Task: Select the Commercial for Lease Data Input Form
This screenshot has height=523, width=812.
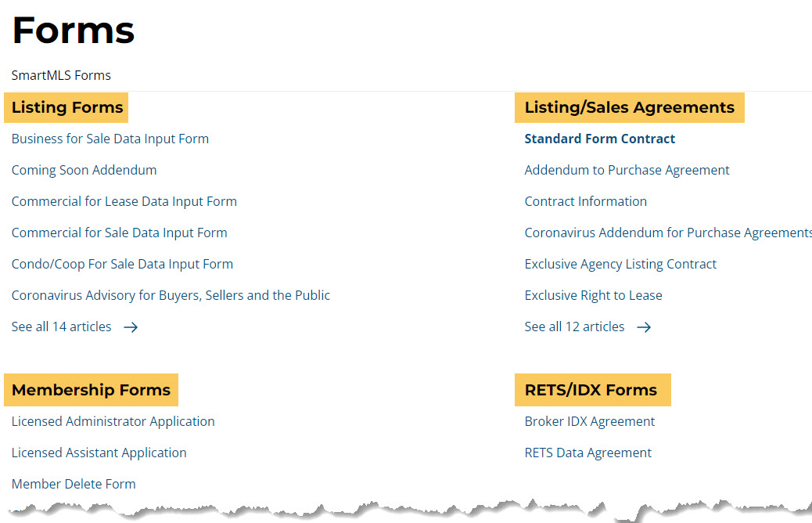Action: coord(124,201)
